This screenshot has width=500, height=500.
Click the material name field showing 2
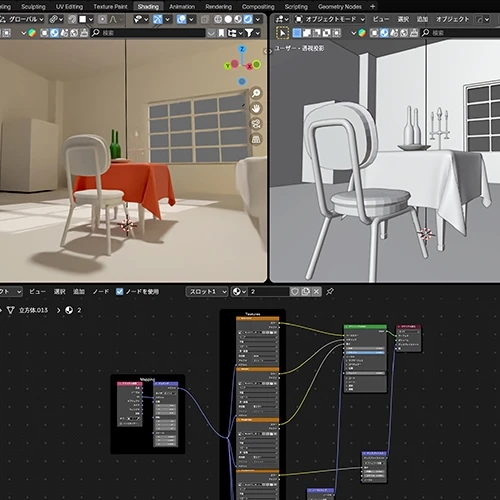click(x=269, y=292)
